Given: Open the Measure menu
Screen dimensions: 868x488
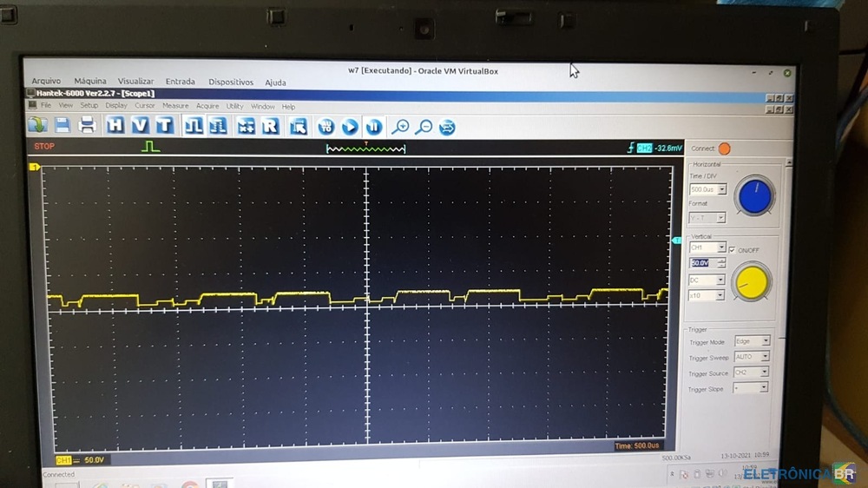Looking at the screenshot, I should point(175,106).
